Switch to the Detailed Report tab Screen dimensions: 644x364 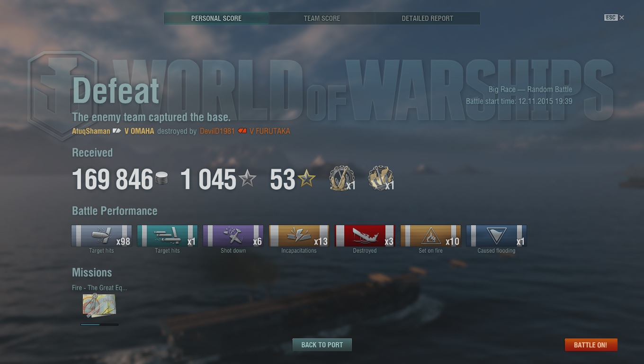(428, 18)
